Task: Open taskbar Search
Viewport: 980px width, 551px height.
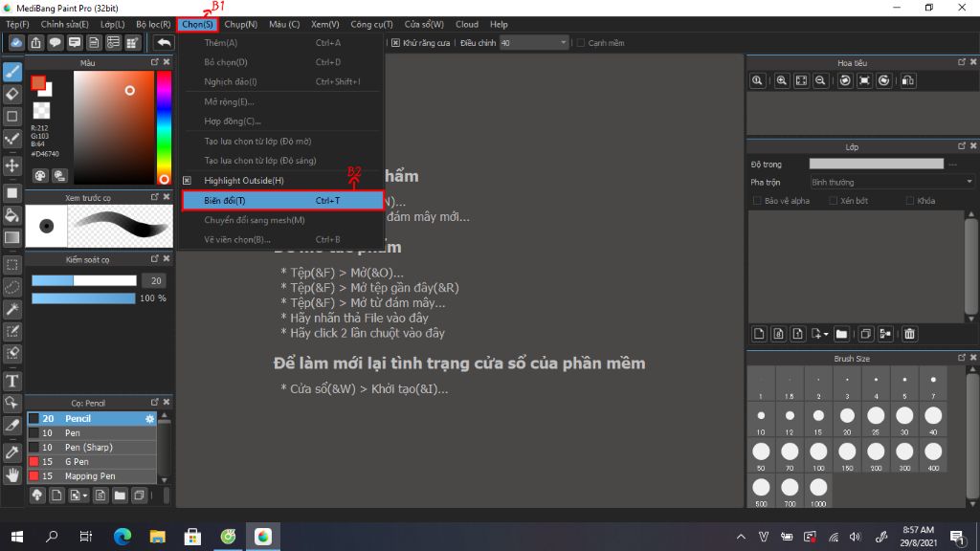Action: tap(52, 537)
